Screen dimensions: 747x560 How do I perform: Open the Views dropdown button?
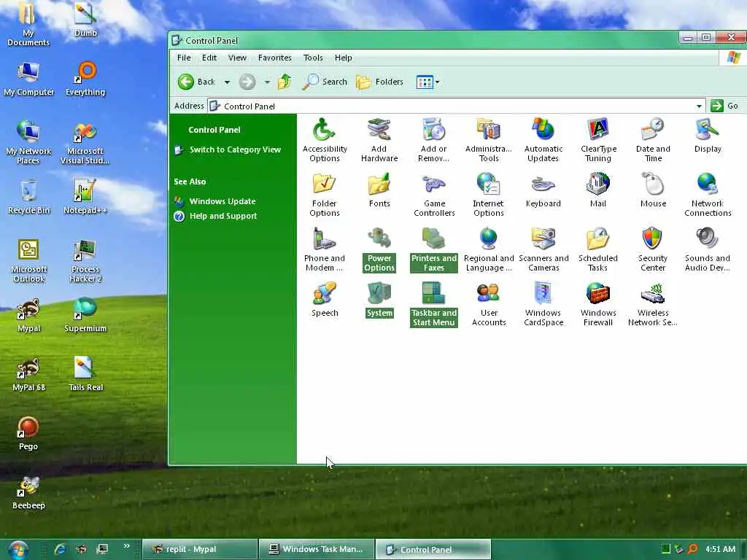click(x=427, y=82)
